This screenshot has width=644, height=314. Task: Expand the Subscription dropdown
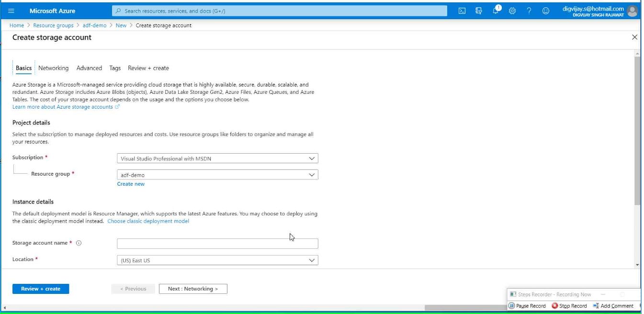tap(217, 158)
